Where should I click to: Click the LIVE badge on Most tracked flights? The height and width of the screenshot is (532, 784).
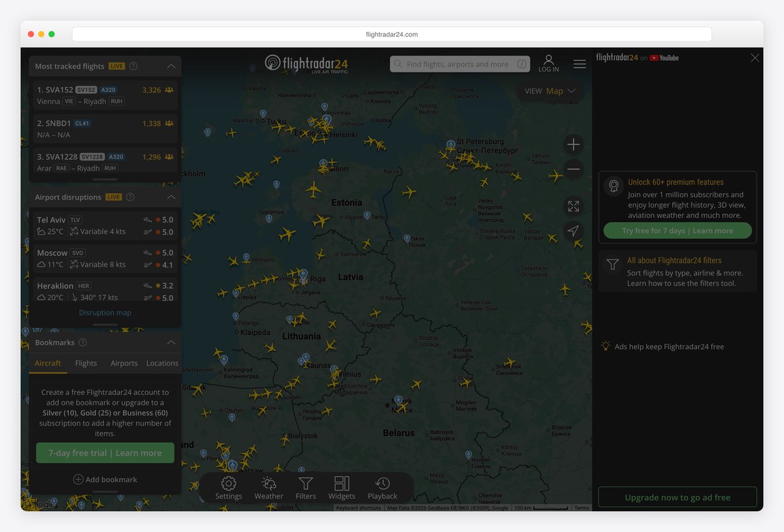[x=116, y=66]
